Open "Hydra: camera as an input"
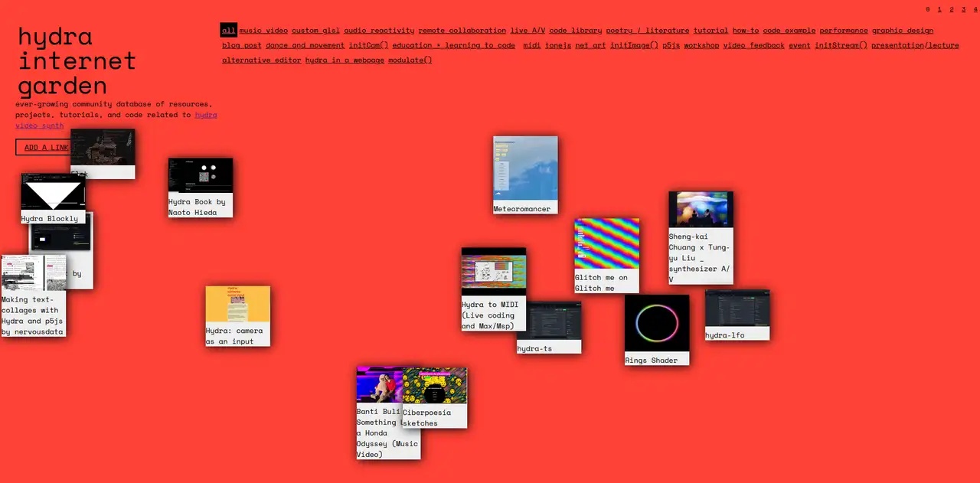 pyautogui.click(x=237, y=315)
